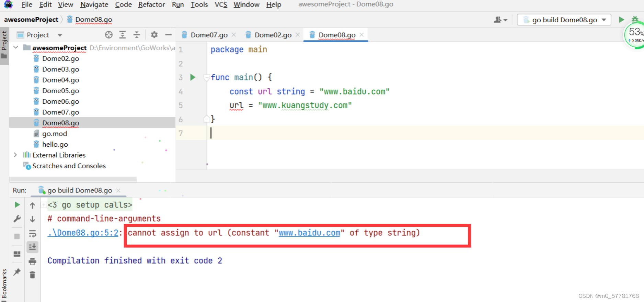Select Dome05.go in the project tree
Viewport: 644px width, 302px height.
coord(60,91)
